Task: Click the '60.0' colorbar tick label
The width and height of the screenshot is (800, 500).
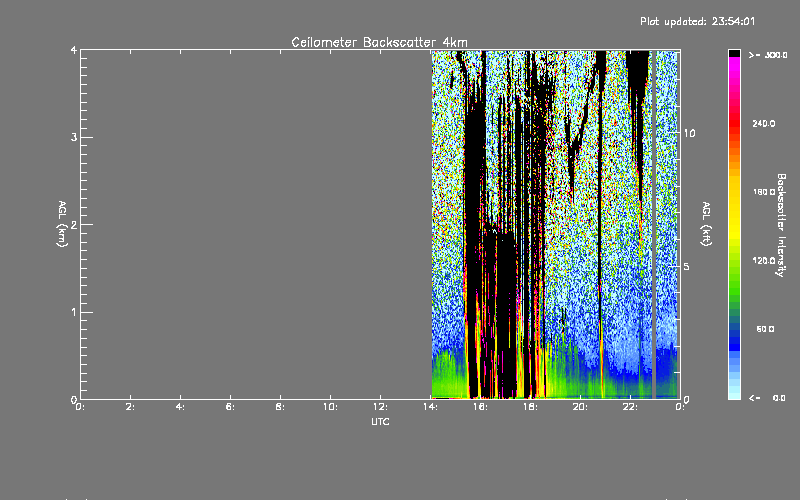Action: [765, 329]
